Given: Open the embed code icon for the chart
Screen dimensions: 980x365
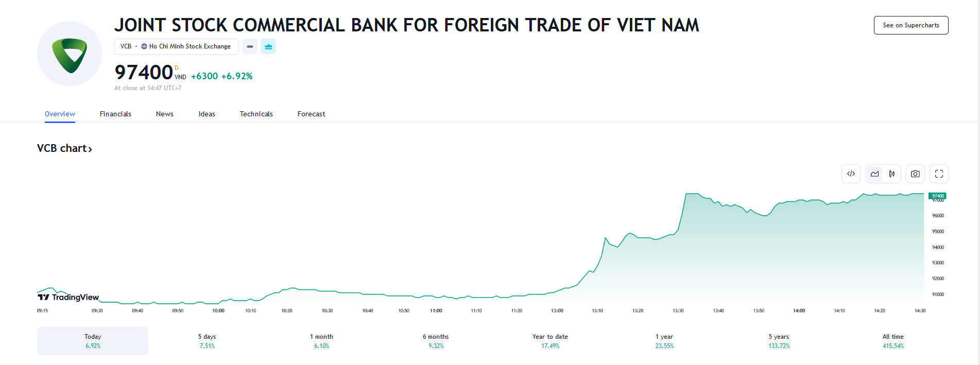Looking at the screenshot, I should 850,173.
